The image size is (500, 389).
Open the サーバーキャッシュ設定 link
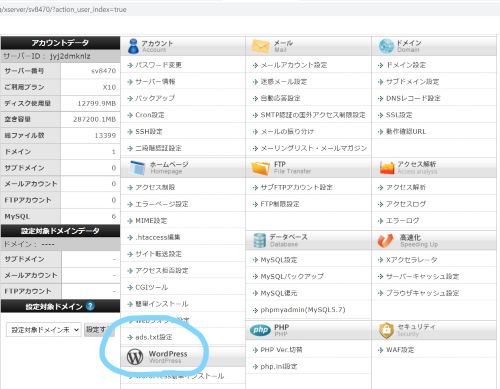pos(422,276)
